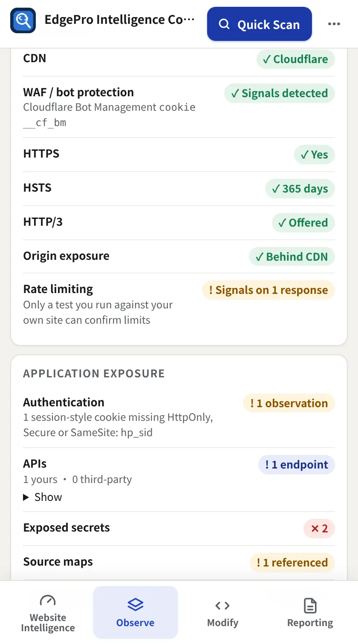The image size is (358, 644).
Task: Select the 1 observation Authentication badge
Action: (289, 404)
